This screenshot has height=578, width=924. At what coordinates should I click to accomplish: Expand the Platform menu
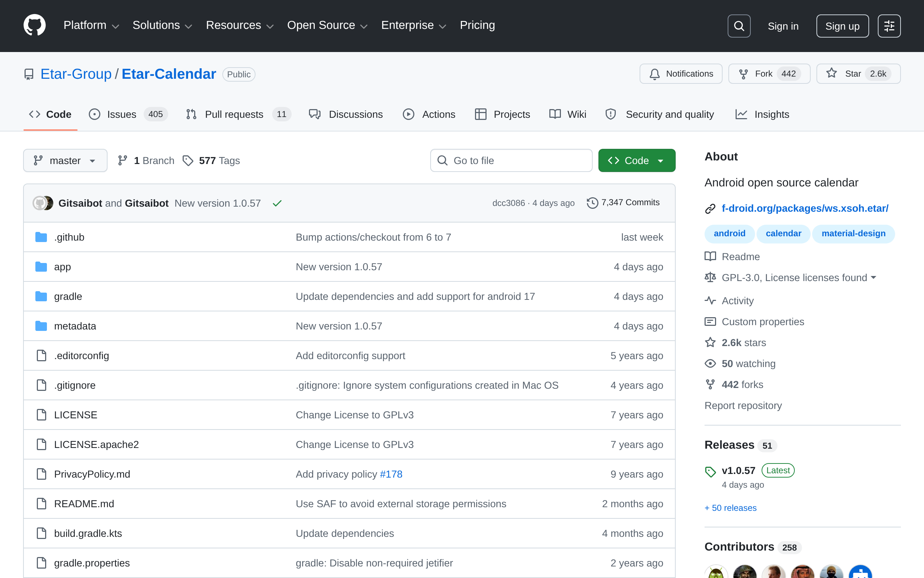[91, 25]
